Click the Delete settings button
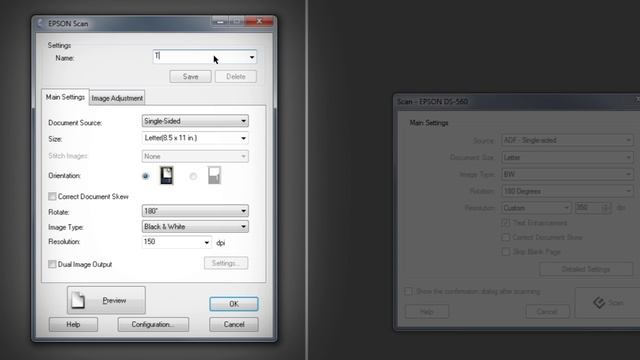 [236, 77]
